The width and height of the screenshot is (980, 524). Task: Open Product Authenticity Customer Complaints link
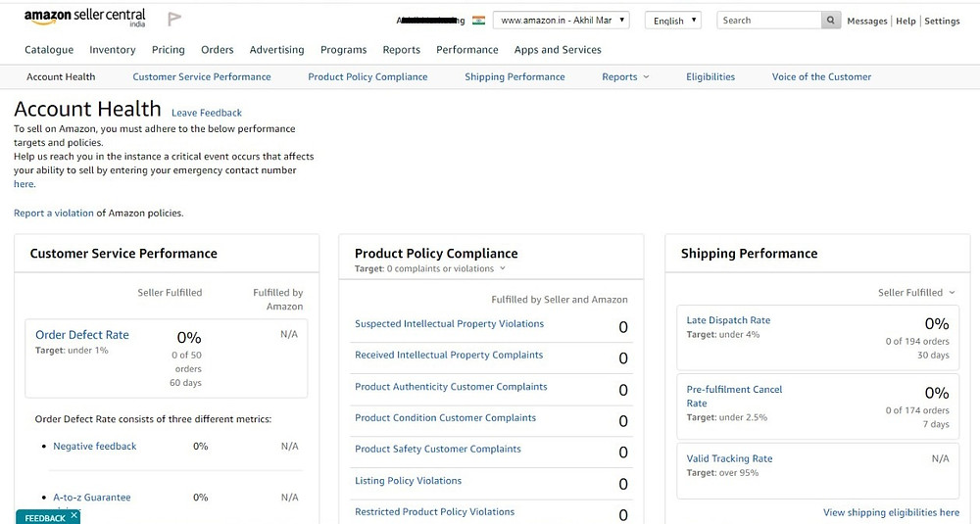tap(451, 387)
